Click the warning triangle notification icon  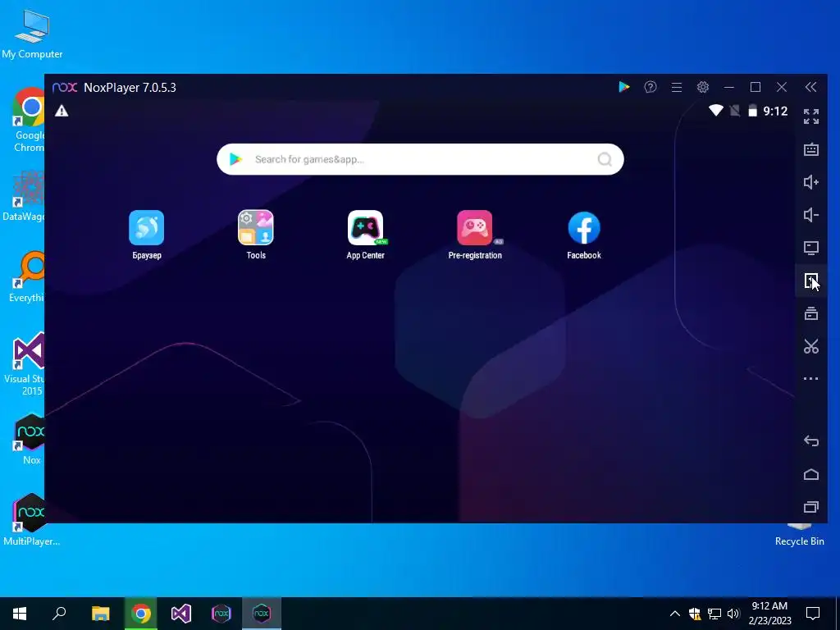click(62, 111)
